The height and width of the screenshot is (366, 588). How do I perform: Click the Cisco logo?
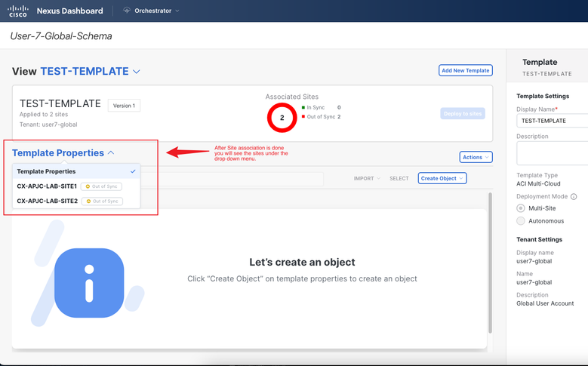coord(18,11)
